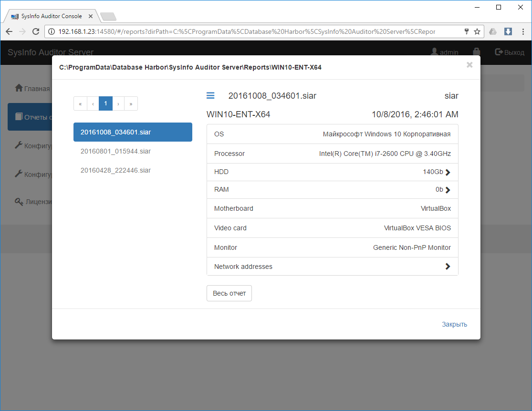The height and width of the screenshot is (411, 532).
Task: Go to last page with » button
Action: pyautogui.click(x=131, y=103)
